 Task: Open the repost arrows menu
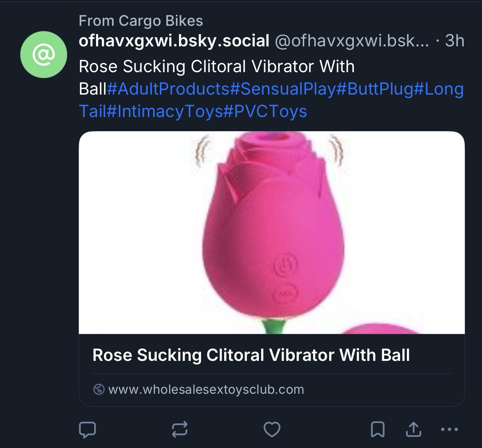(179, 429)
